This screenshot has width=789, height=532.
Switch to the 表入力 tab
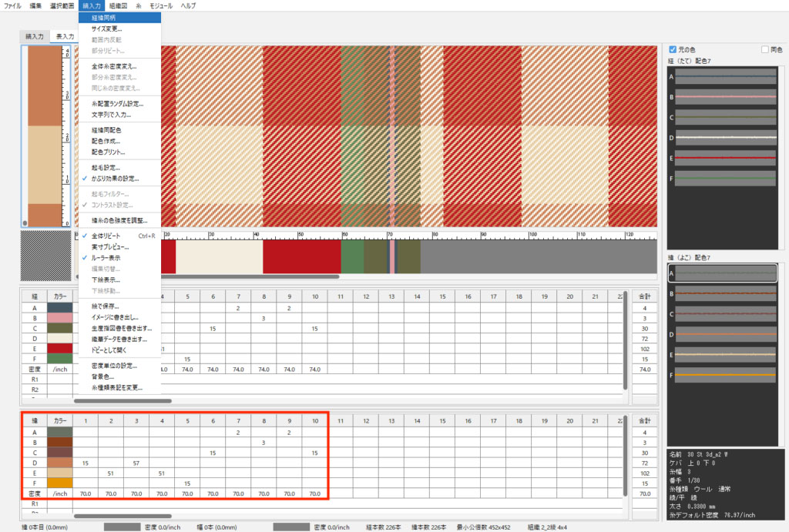pyautogui.click(x=63, y=36)
